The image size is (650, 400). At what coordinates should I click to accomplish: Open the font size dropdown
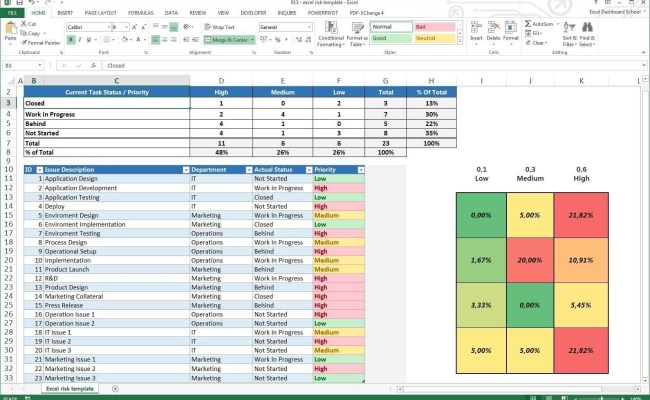click(126, 27)
